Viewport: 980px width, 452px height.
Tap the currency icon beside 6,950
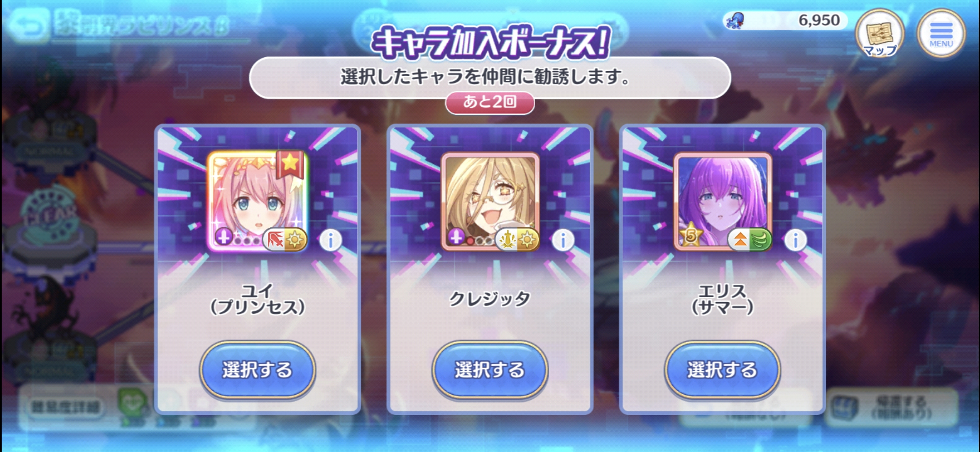point(735,21)
